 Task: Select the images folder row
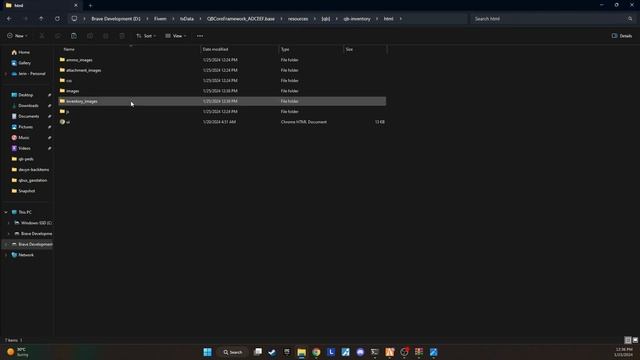click(222, 91)
